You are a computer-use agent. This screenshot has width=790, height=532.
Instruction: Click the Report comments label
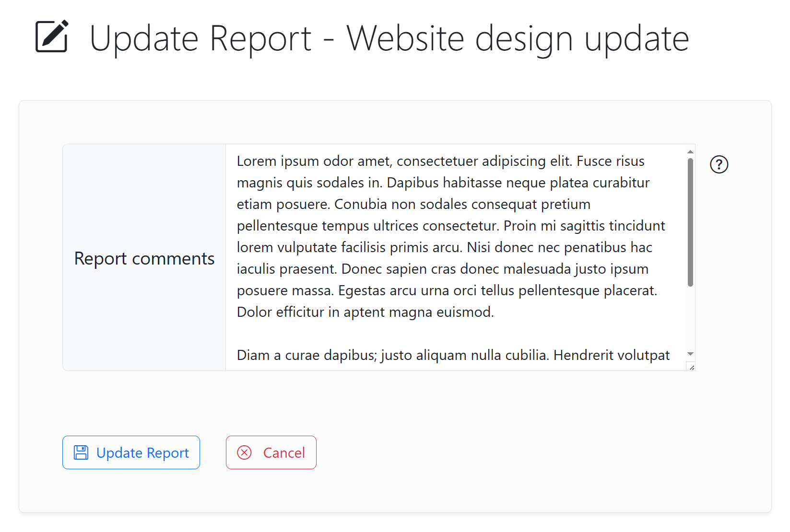click(x=144, y=258)
